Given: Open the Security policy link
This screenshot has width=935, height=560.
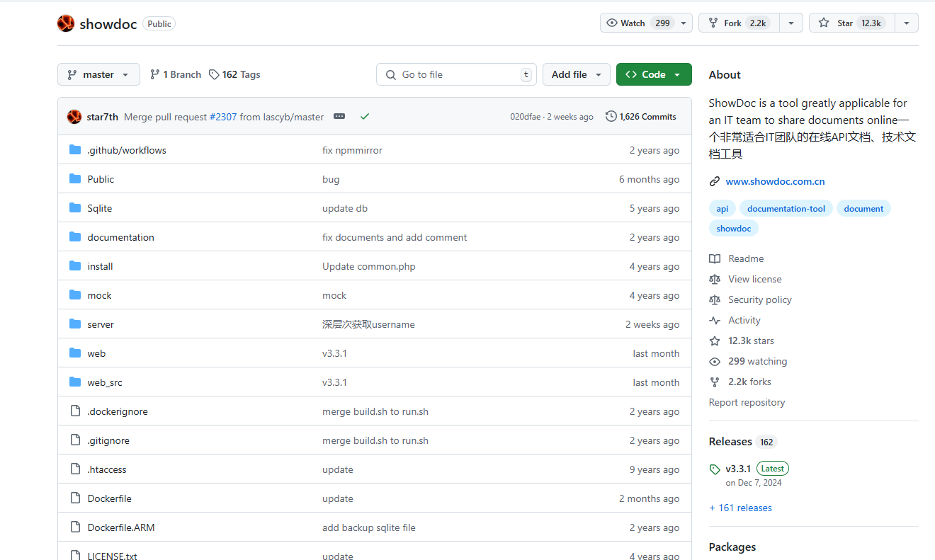Looking at the screenshot, I should [760, 299].
